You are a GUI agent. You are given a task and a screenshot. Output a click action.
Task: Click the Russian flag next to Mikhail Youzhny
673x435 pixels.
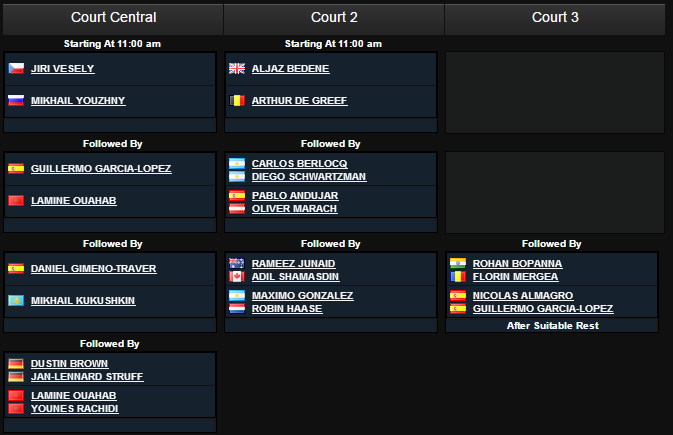point(16,100)
